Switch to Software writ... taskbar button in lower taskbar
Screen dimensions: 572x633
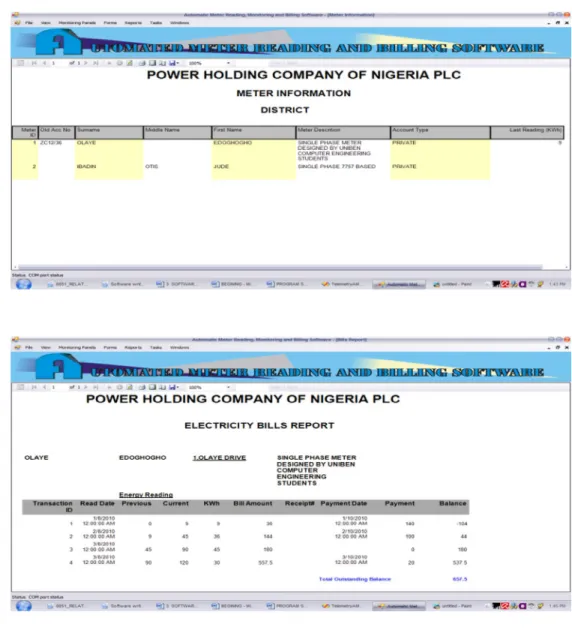(122, 606)
